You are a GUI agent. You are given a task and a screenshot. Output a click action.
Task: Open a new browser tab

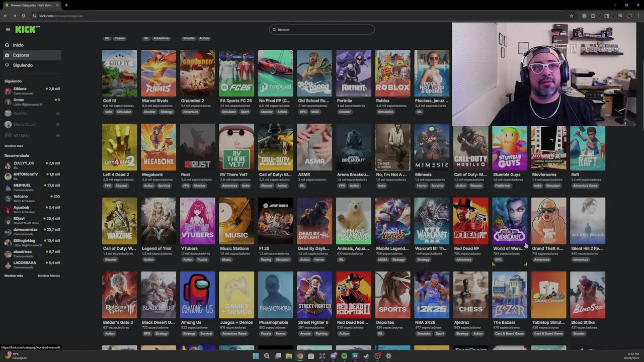(x=66, y=5)
